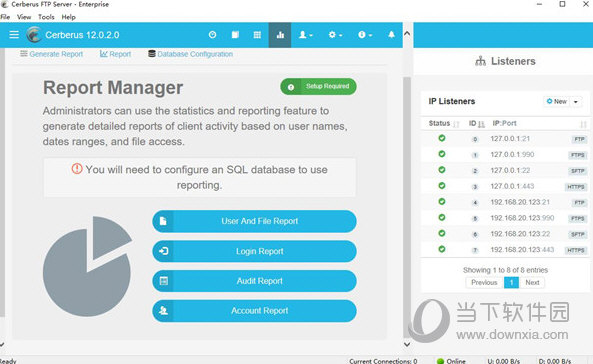Go to Previous listeners page
The width and height of the screenshot is (593, 364).
tap(484, 283)
